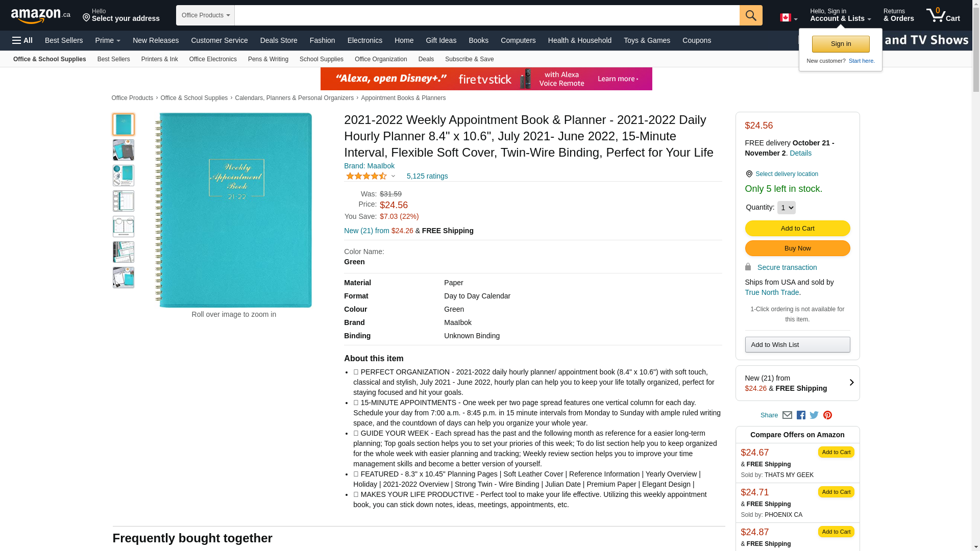This screenshot has height=551, width=980.
Task: Open the Quantity dropdown
Action: [786, 208]
